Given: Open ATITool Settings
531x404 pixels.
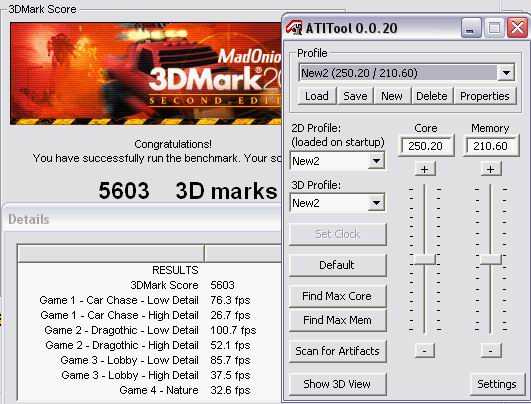Looking at the screenshot, I should (x=497, y=384).
